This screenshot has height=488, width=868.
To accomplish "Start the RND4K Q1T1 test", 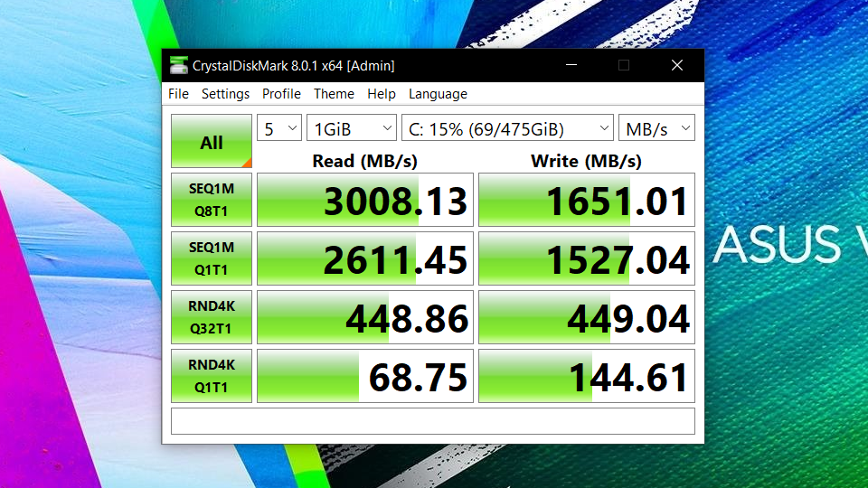I will tap(212, 376).
